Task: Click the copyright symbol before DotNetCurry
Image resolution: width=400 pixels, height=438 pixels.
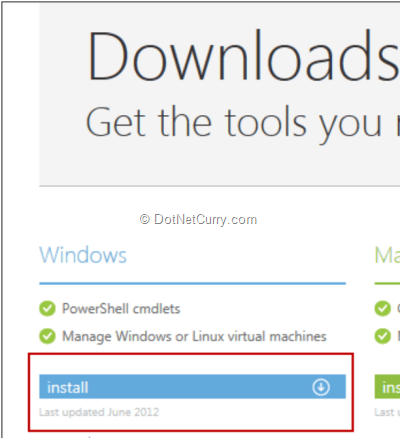Action: 145,219
